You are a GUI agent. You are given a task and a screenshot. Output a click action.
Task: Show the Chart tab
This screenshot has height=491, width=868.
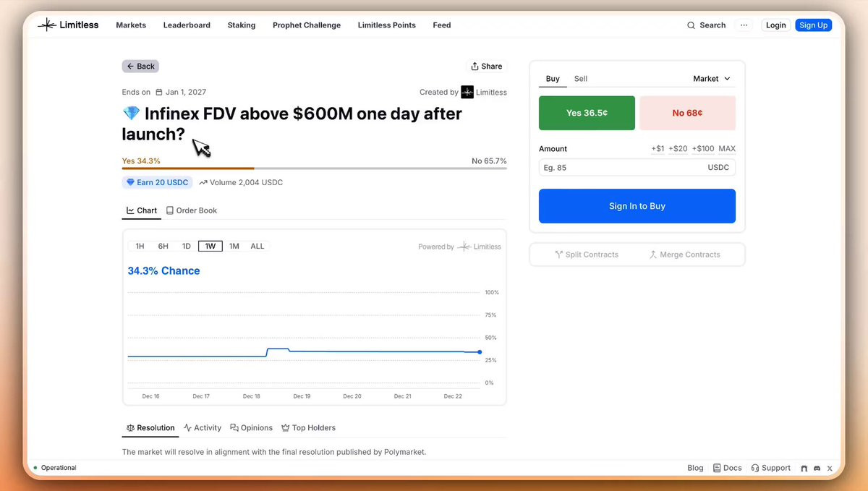(x=142, y=210)
